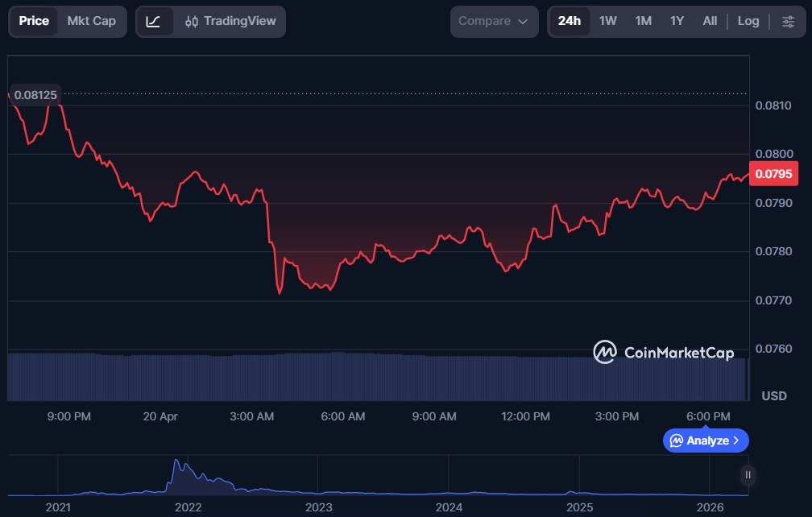Viewport: 812px width, 517px height.
Task: Click the 0.08125 opening price label
Action: tap(35, 95)
